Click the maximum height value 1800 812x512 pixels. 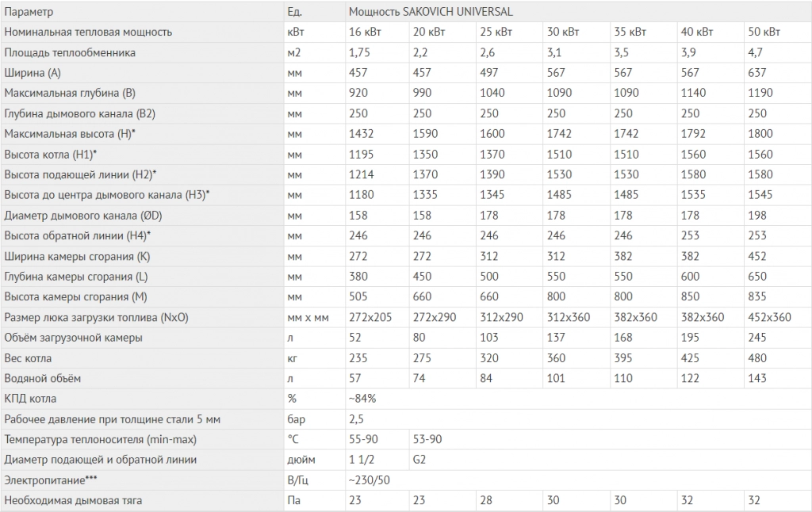[x=760, y=134]
